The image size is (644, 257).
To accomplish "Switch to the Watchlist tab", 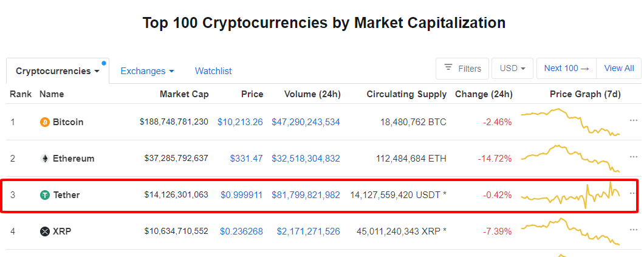I will 213,71.
